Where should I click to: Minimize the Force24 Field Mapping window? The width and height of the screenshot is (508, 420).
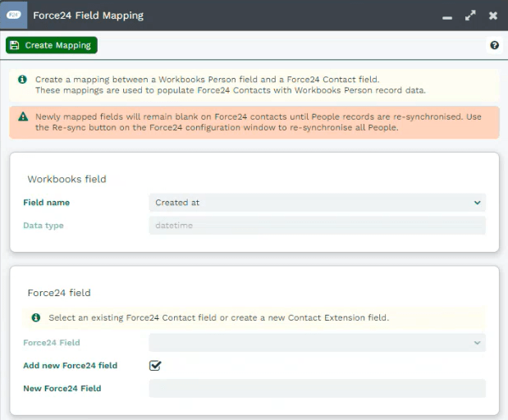pos(447,18)
